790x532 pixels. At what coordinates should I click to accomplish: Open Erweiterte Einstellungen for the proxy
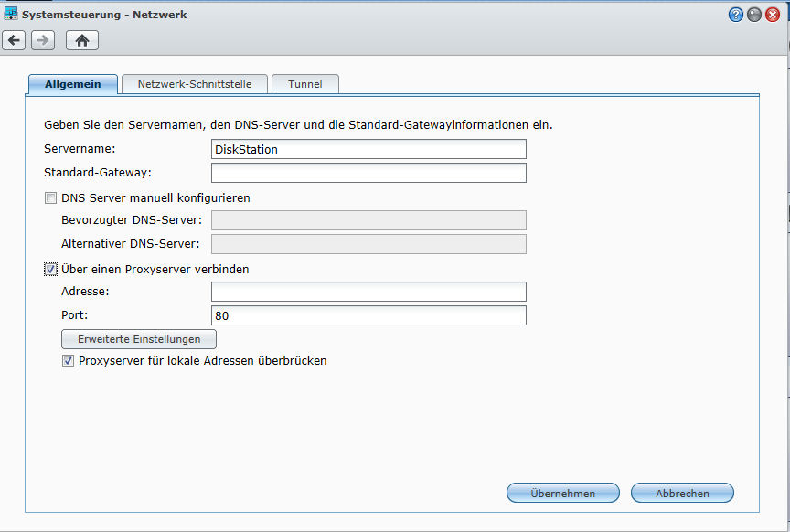click(x=139, y=339)
